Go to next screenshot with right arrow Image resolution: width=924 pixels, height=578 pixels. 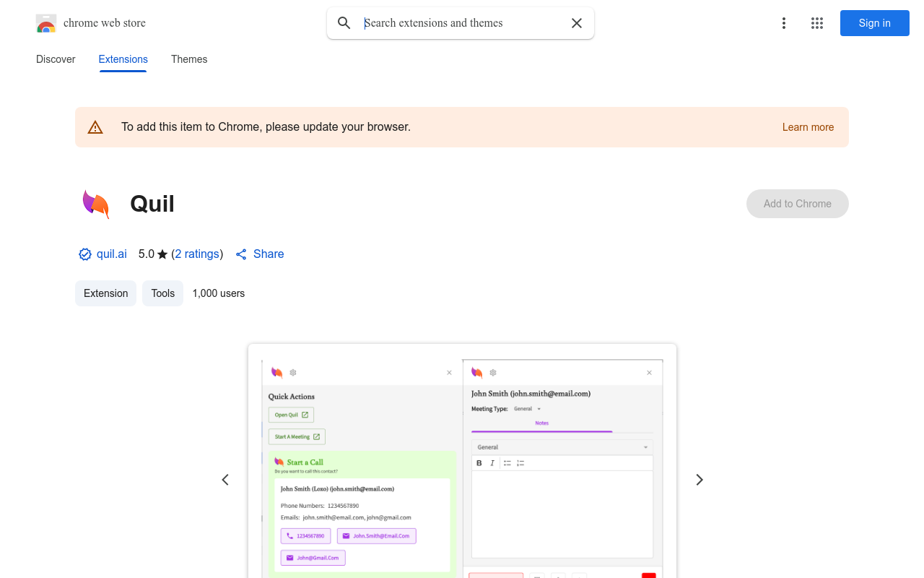699,480
